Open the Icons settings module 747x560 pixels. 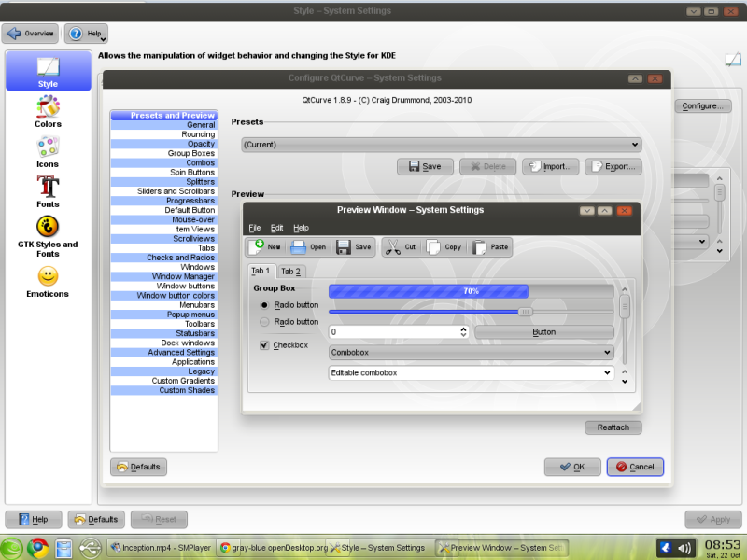(x=48, y=152)
